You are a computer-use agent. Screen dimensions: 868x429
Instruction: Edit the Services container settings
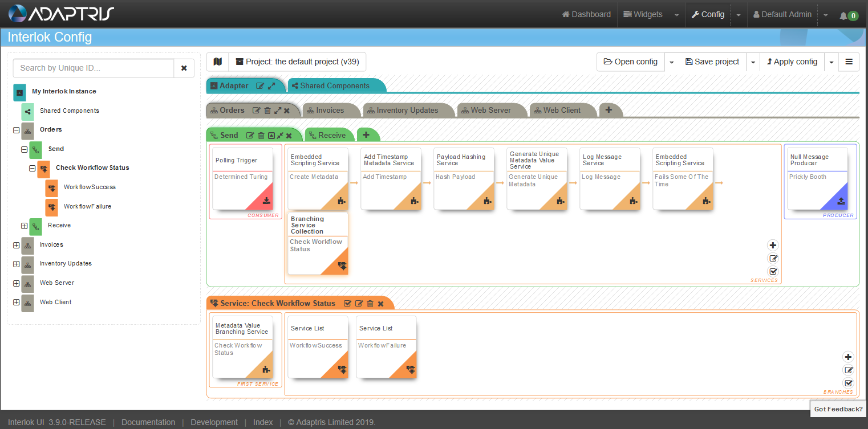[773, 259]
